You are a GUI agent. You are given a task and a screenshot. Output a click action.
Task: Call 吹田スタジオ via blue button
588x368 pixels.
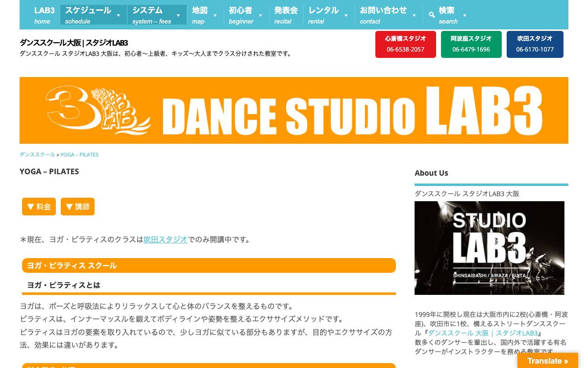[x=535, y=44]
